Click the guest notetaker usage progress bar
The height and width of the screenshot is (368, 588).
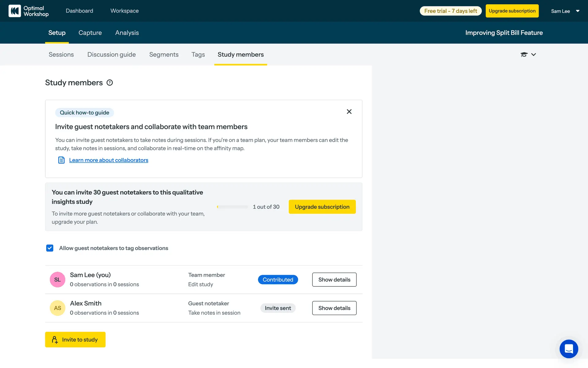[232, 207]
